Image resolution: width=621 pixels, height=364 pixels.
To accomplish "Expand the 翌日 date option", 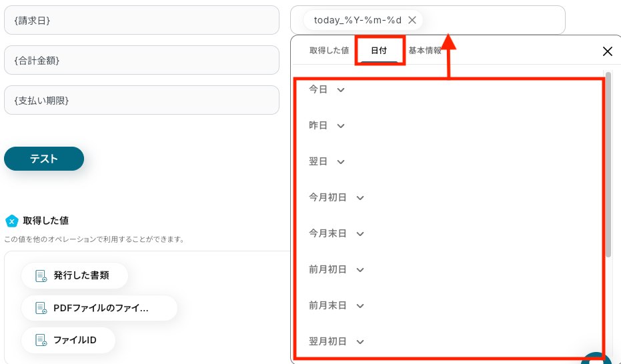I will coord(341,162).
